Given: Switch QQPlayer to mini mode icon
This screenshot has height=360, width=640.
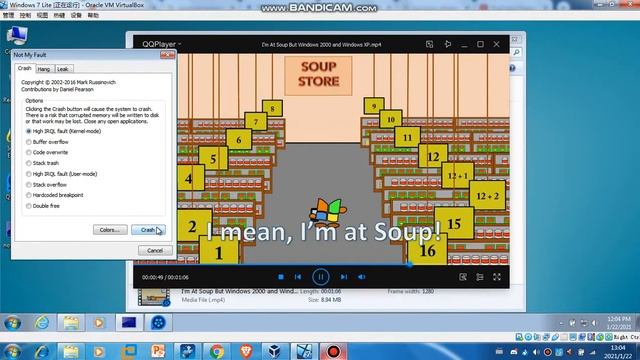Looking at the screenshot, I should click(429, 44).
